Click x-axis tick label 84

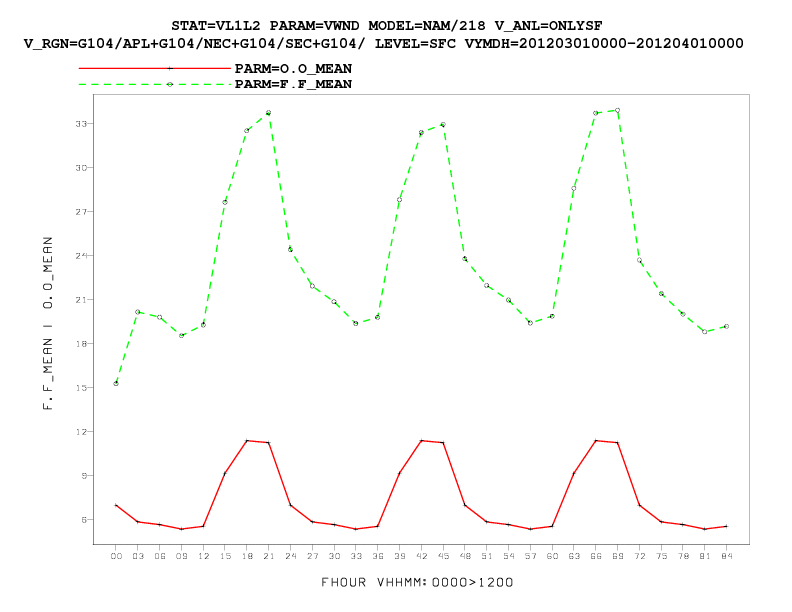click(727, 556)
